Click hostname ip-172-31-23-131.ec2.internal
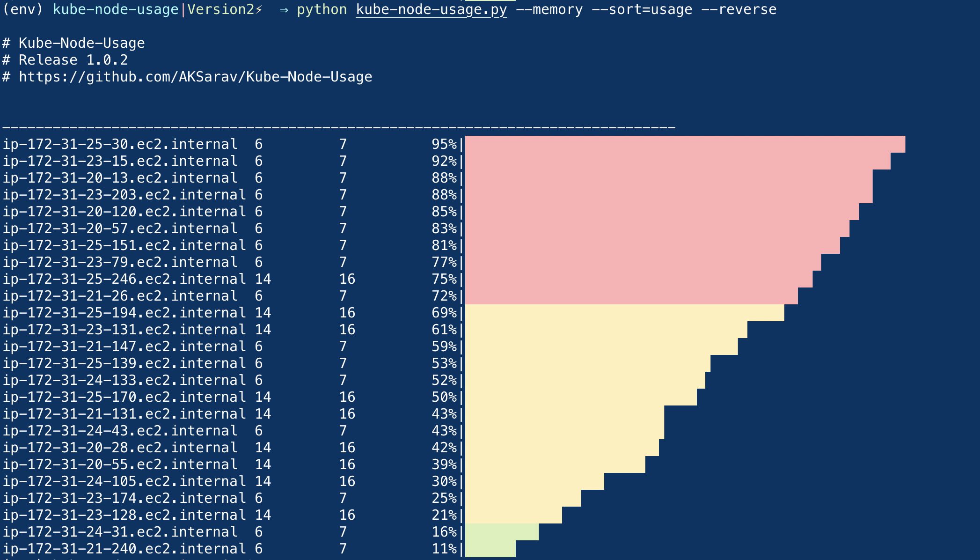 (124, 330)
